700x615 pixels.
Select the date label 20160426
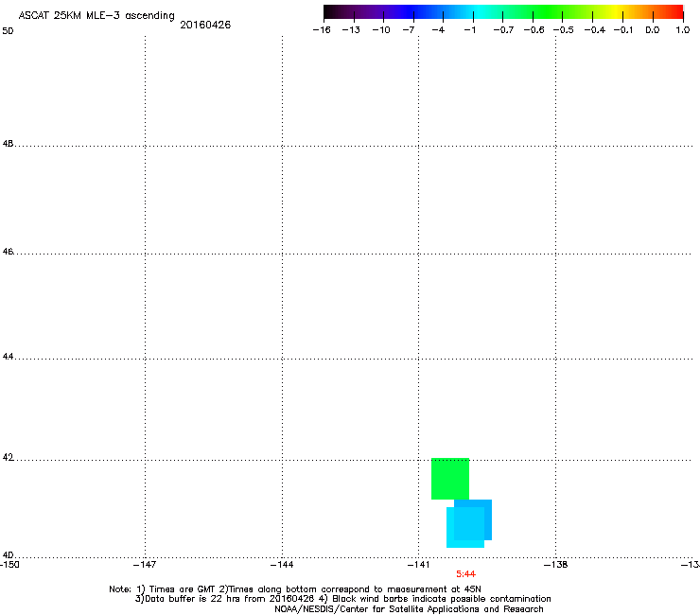pos(205,25)
